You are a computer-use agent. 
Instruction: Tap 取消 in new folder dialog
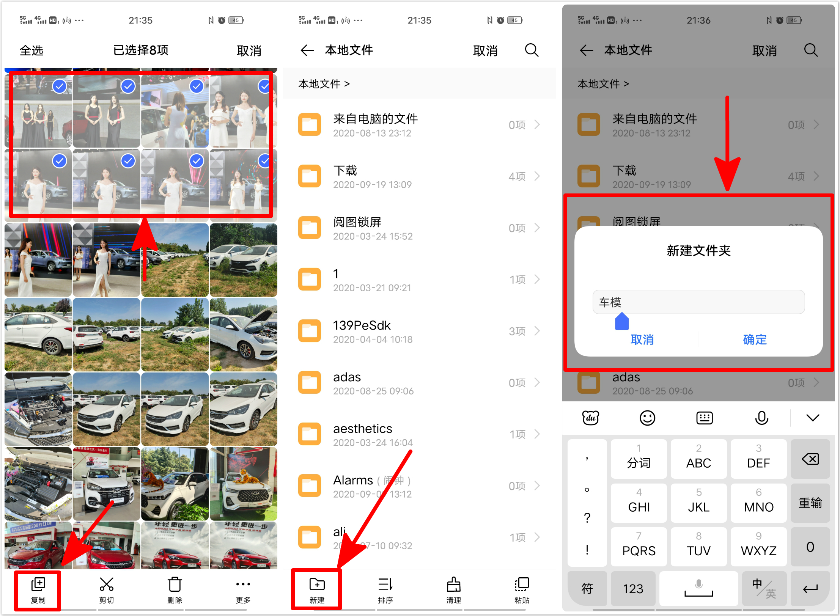[x=642, y=339]
